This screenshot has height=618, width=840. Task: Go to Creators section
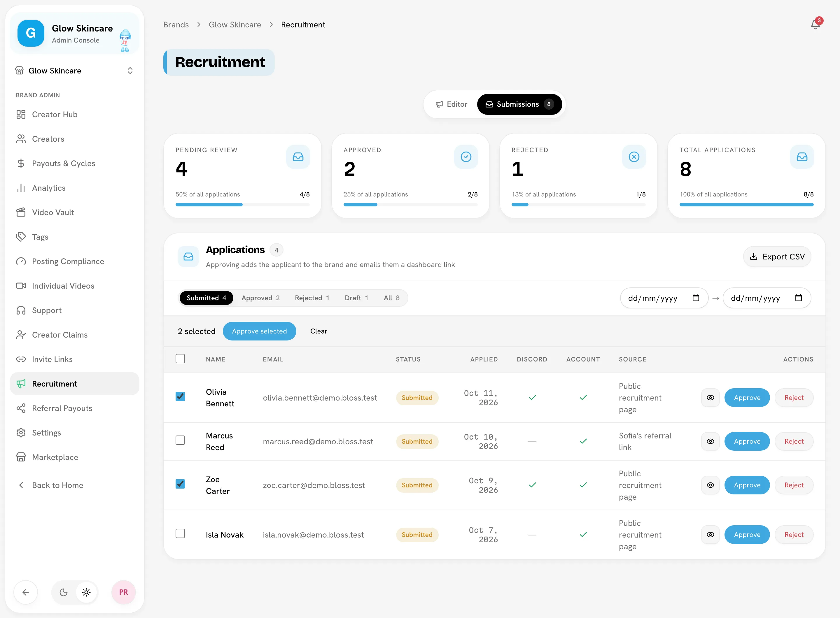tap(74, 139)
